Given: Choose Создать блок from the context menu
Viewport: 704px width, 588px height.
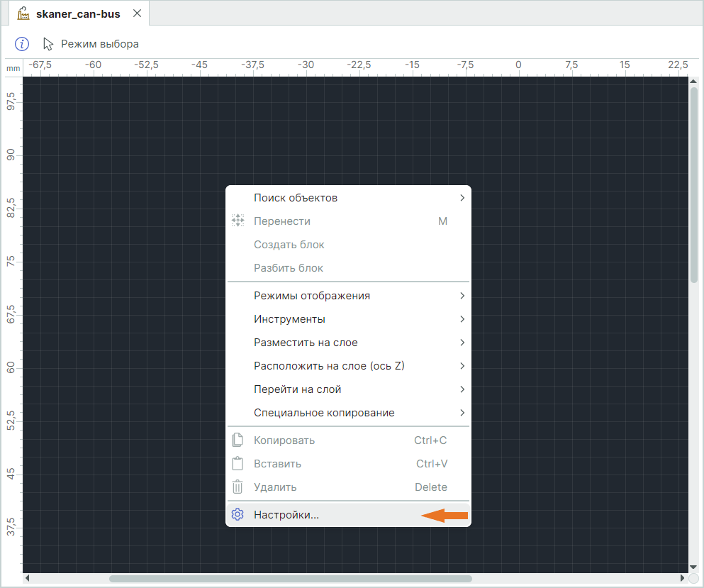Looking at the screenshot, I should pyautogui.click(x=348, y=245).
